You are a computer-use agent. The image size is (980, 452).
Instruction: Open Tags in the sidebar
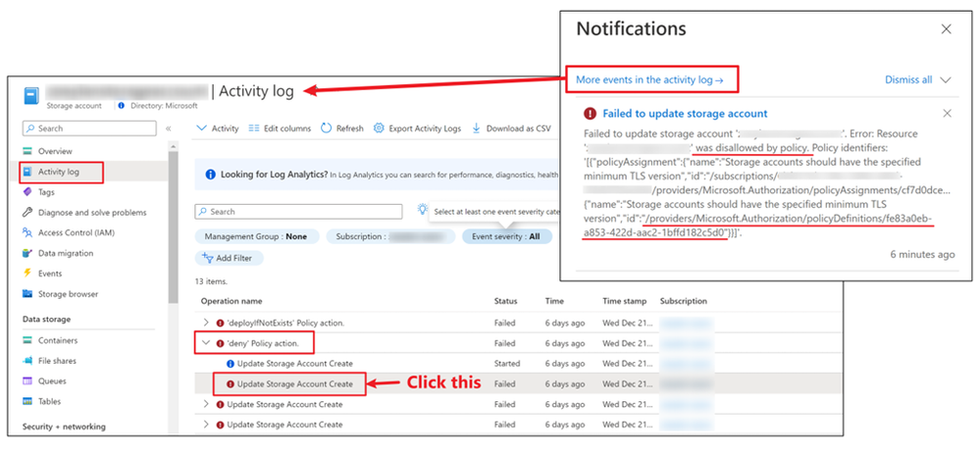pos(46,191)
